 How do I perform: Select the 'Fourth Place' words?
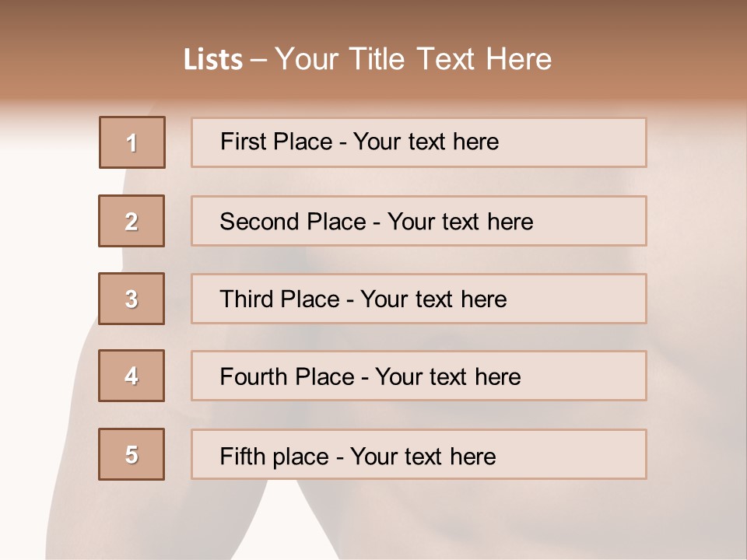(x=286, y=377)
